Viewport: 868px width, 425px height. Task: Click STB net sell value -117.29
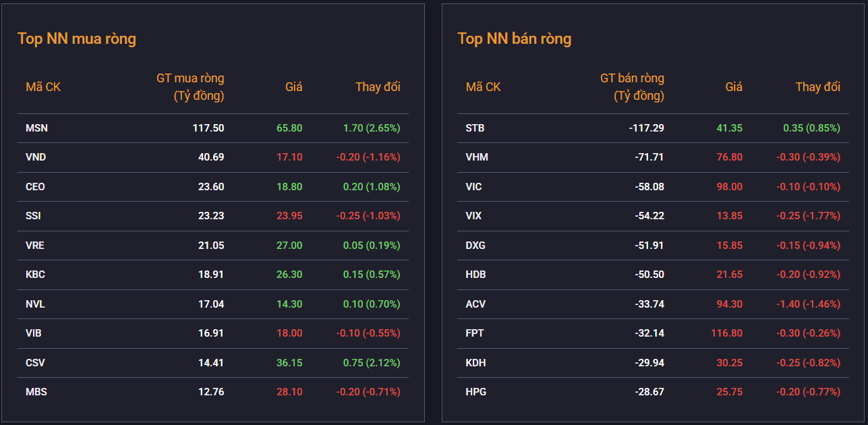coord(647,128)
